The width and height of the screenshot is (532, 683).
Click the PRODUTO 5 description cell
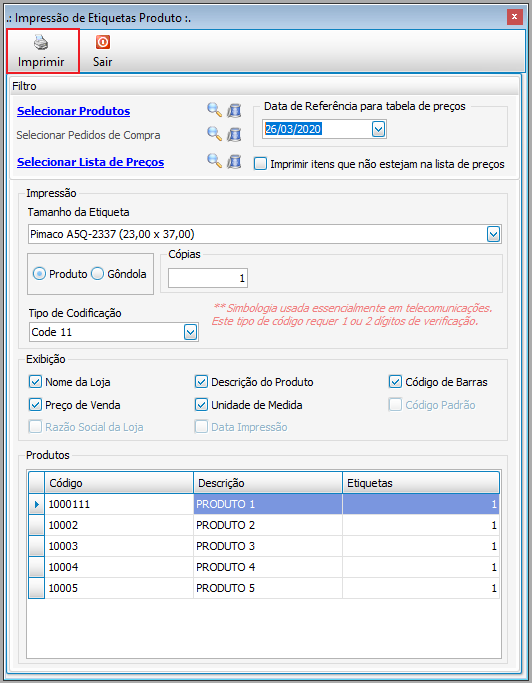click(268, 588)
